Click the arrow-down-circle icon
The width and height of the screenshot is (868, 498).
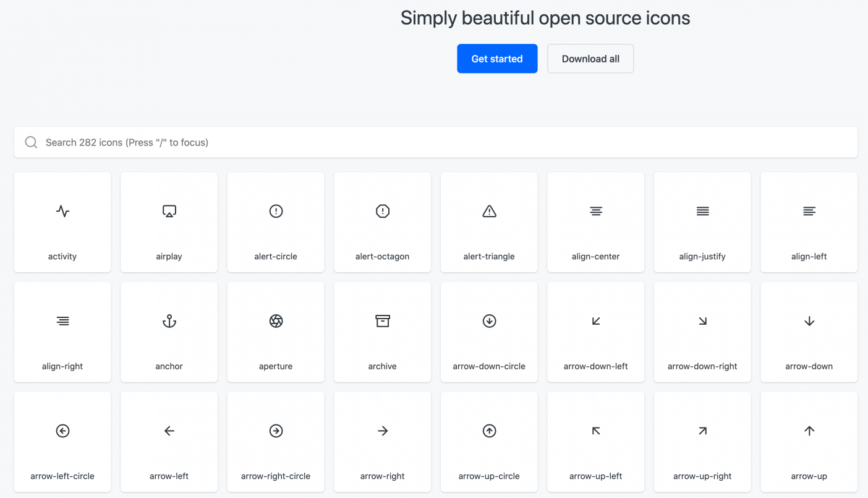click(489, 321)
